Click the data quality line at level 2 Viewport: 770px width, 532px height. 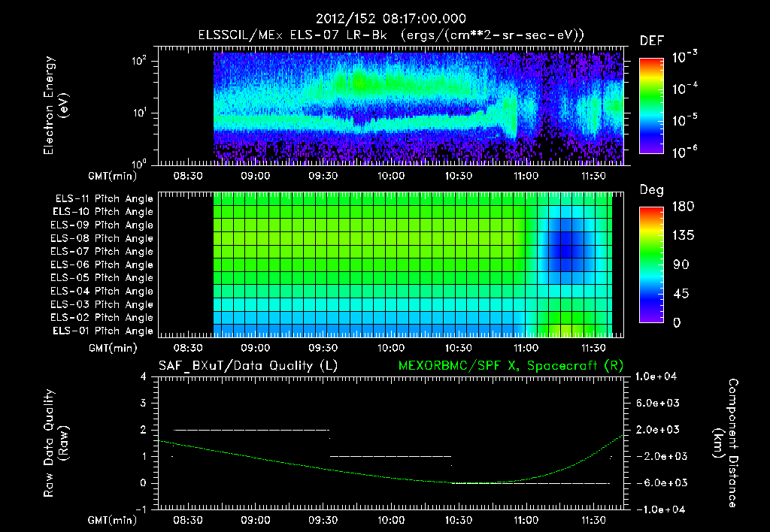coord(251,430)
